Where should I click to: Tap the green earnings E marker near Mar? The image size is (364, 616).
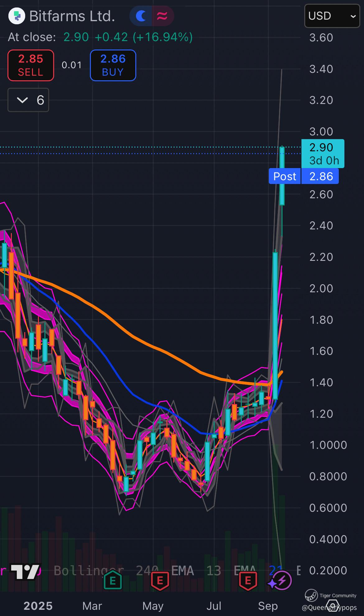tap(113, 581)
